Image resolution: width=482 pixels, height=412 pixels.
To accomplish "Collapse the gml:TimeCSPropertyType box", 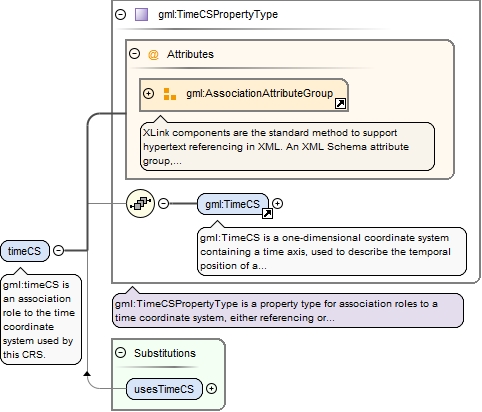I will click(x=120, y=14).
